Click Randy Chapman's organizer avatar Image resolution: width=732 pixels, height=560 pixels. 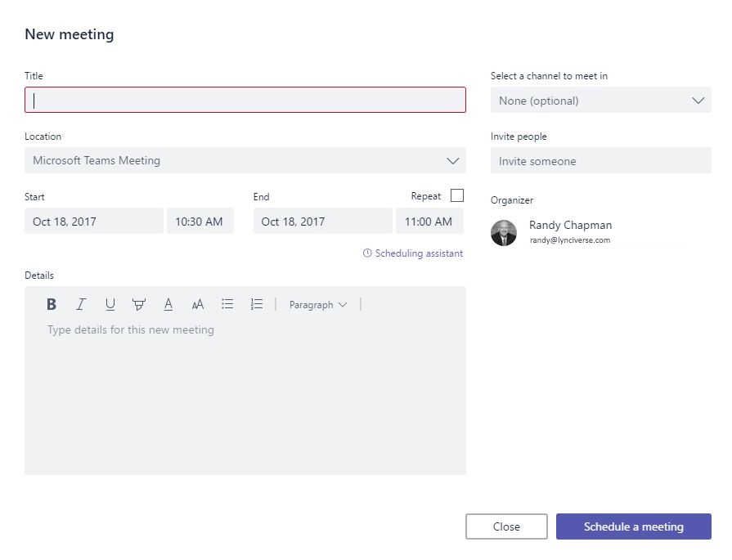click(x=504, y=232)
